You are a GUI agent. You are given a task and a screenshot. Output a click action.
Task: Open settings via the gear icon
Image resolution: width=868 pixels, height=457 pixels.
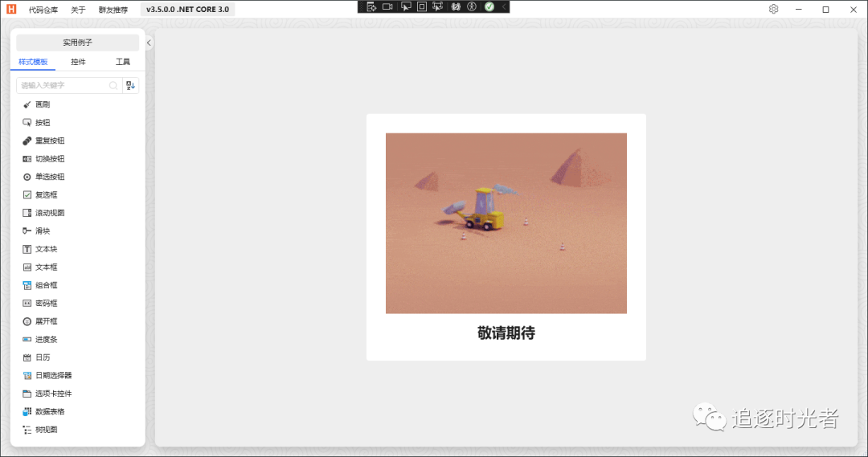pos(773,9)
